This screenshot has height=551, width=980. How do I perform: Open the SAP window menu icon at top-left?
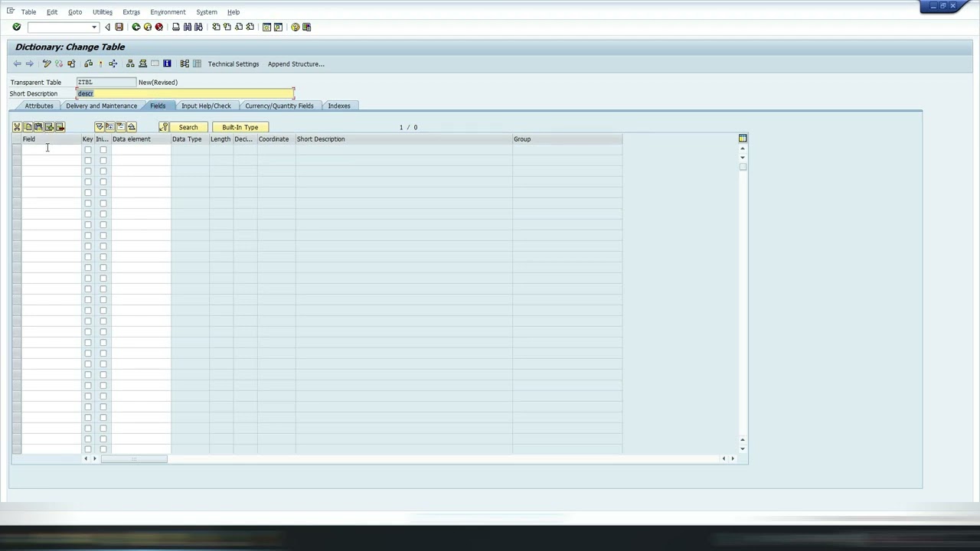[11, 11]
